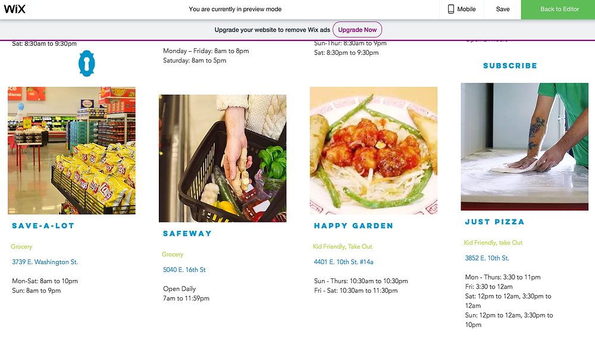Open address 4401 E. 10th St. #14a

pyautogui.click(x=343, y=262)
